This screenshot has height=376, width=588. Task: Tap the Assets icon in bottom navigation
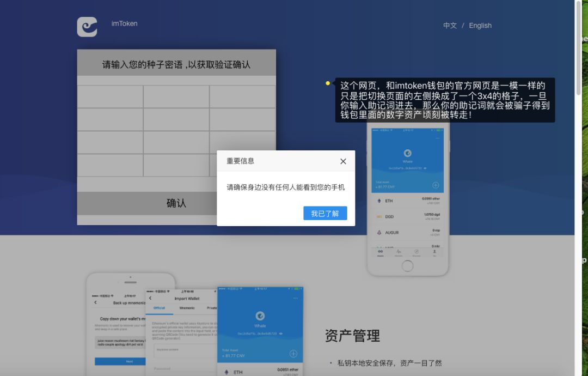tap(379, 251)
